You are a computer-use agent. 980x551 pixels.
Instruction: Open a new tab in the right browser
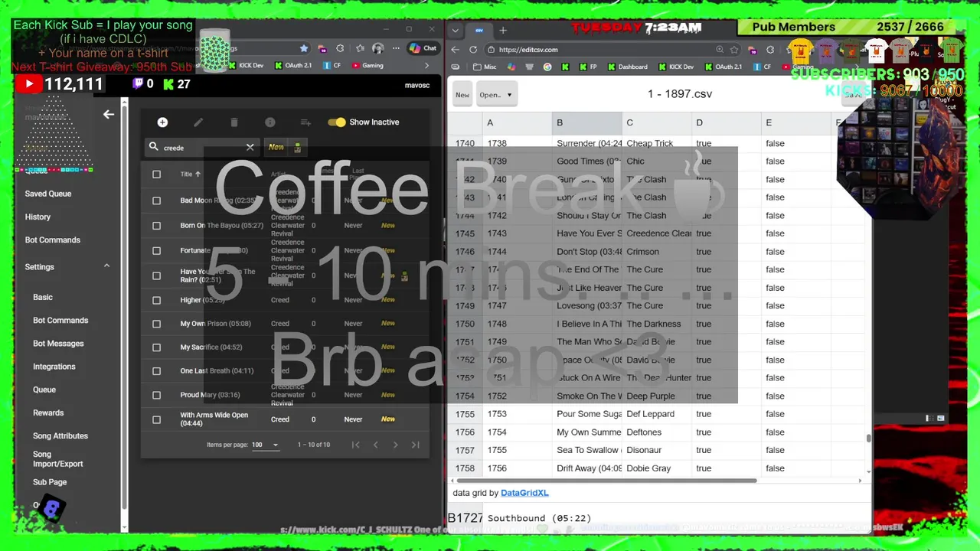(x=503, y=30)
